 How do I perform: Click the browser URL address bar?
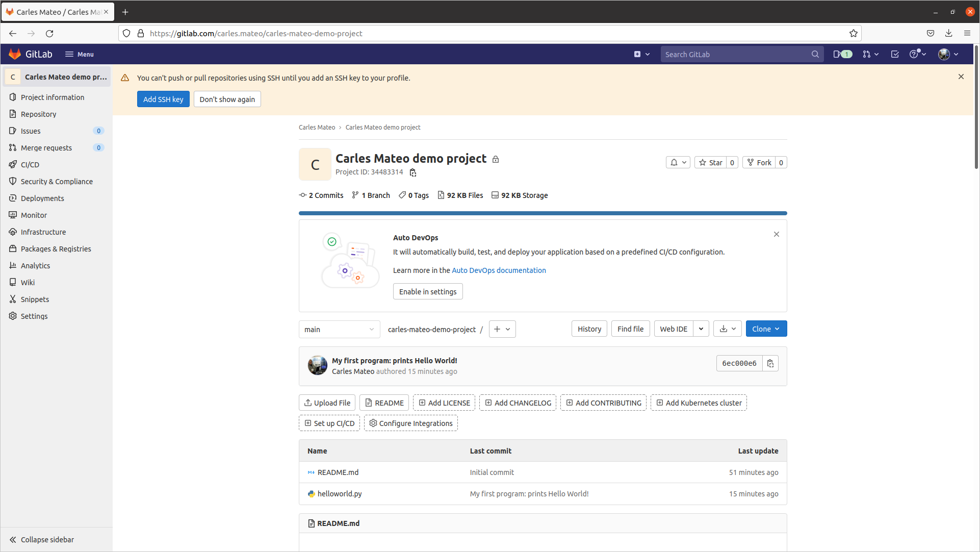point(489,33)
